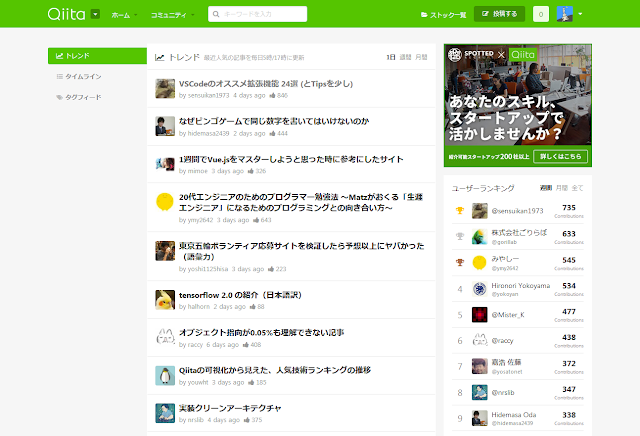This screenshot has width=640, height=436.
Task: Open author yoshi1125hisa profile link
Action: [x=208, y=269]
